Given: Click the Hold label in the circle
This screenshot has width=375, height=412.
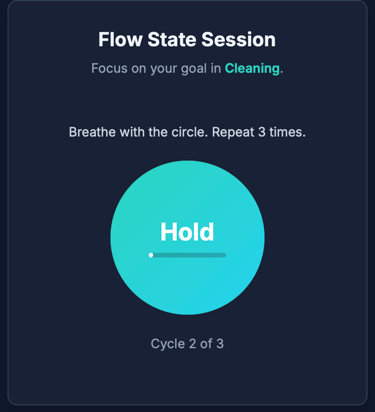Looking at the screenshot, I should (187, 232).
